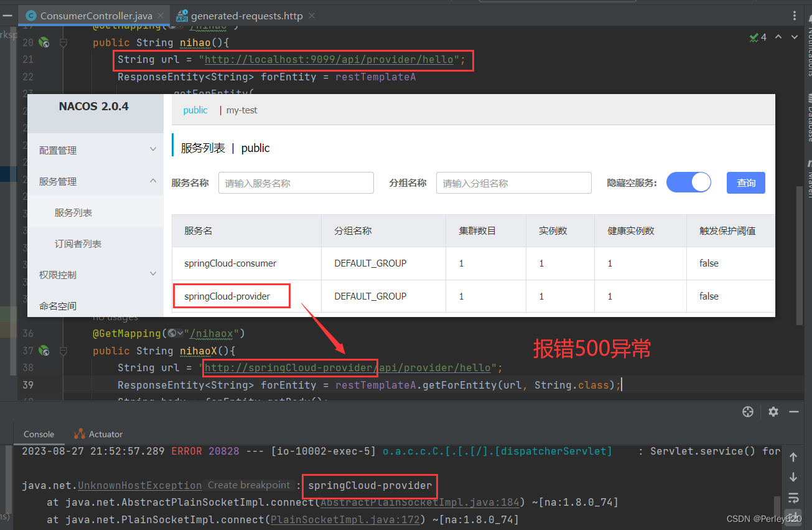Toggle the 隐藏空服务 switch

click(689, 182)
